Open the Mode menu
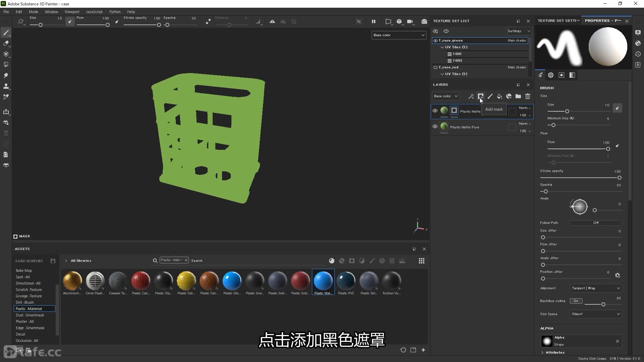This screenshot has width=644, height=362. (x=34, y=12)
